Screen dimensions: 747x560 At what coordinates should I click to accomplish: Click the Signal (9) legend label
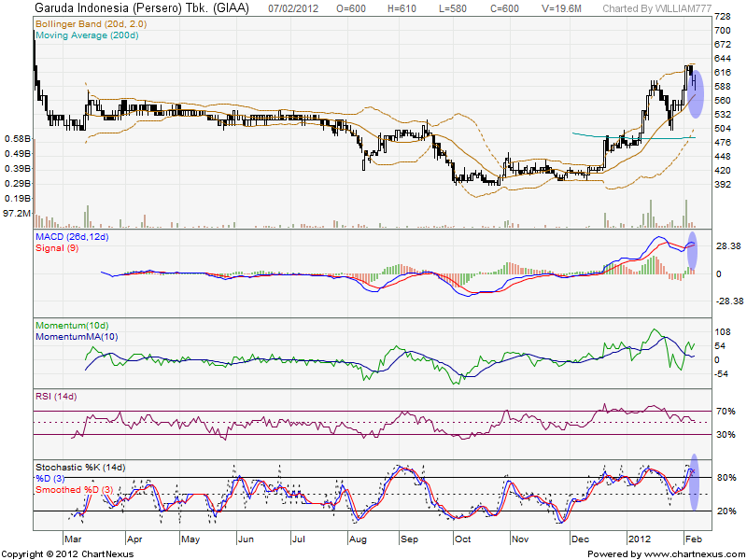[x=57, y=248]
